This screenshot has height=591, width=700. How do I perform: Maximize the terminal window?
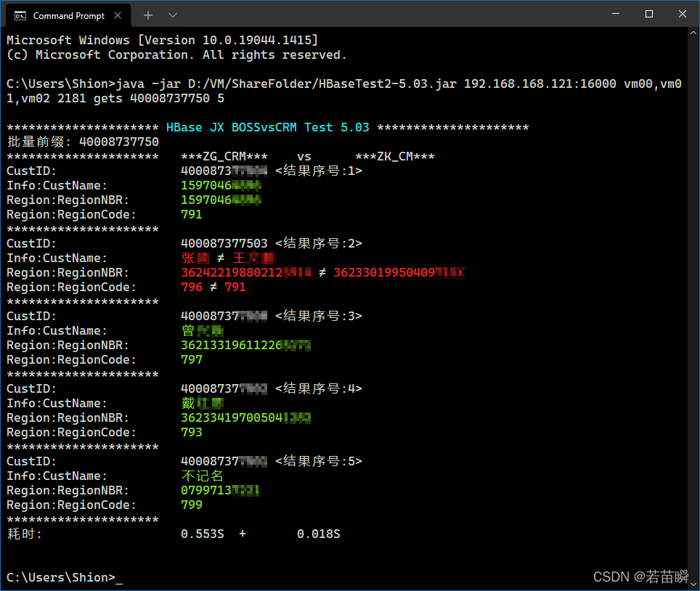click(x=649, y=14)
